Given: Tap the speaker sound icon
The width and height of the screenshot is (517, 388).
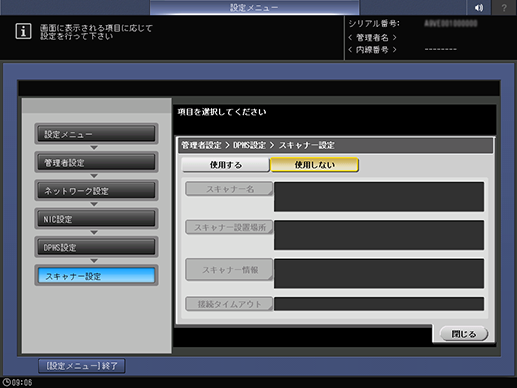Looking at the screenshot, I should click(479, 7).
